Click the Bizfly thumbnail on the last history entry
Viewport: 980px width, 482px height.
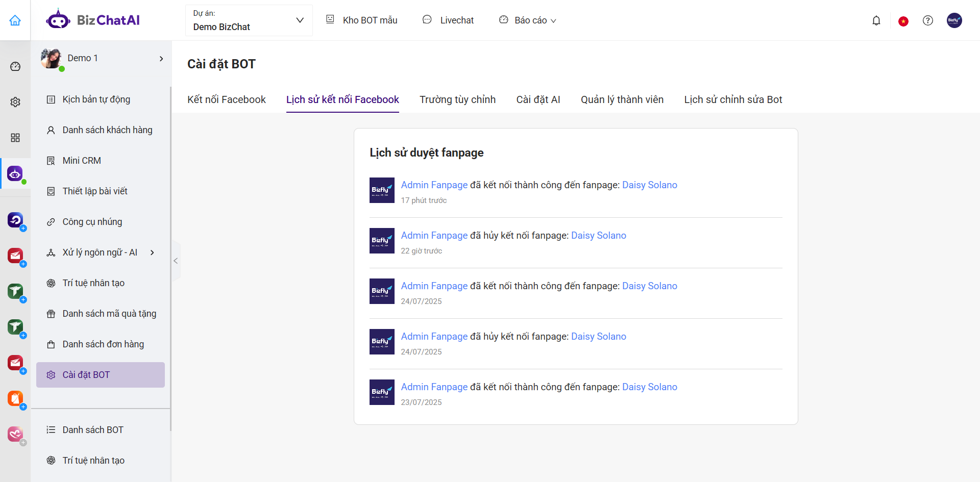coord(382,392)
